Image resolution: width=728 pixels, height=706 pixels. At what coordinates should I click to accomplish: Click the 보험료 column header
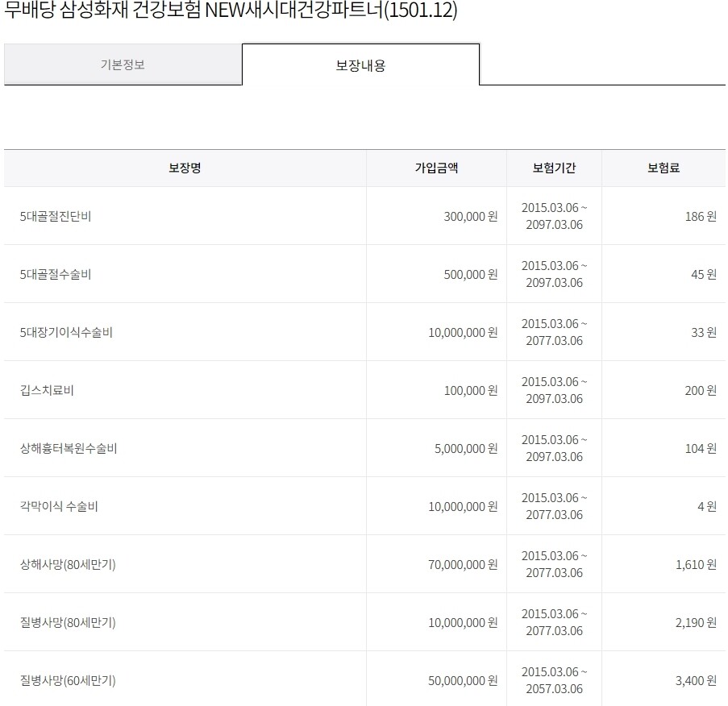[664, 168]
